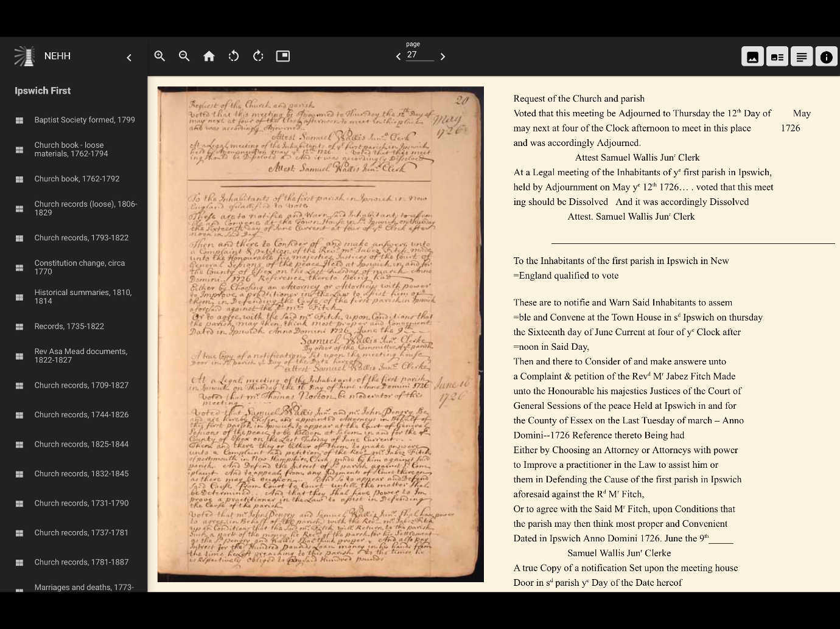Open the 'Baptist Society formed, 1799' record

tap(85, 119)
